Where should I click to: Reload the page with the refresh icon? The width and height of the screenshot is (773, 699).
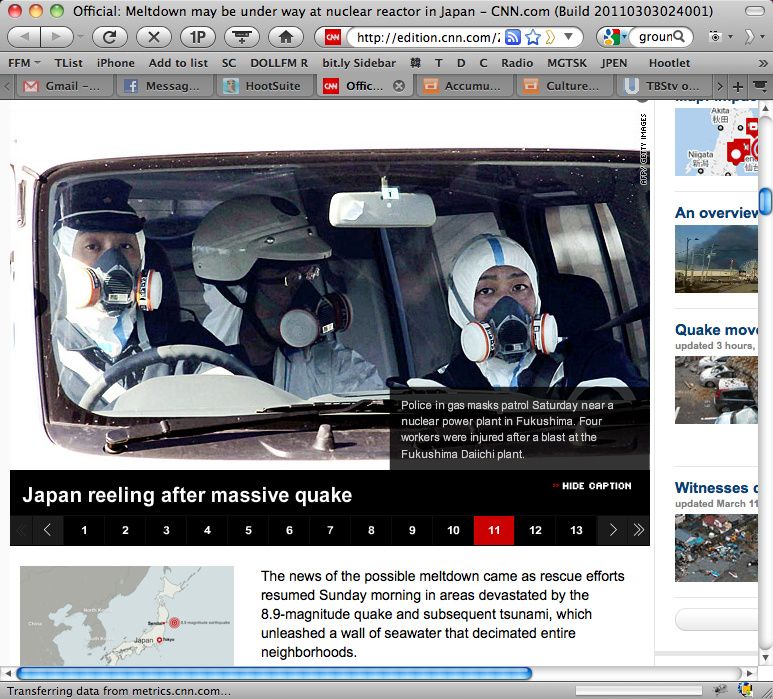point(109,37)
